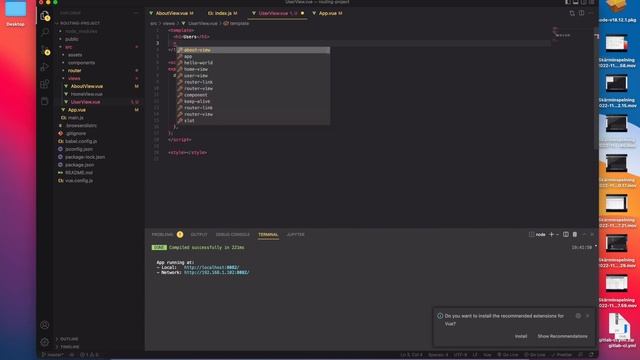Collapse the views folder
This screenshot has width=640, height=360.
pos(74,78)
